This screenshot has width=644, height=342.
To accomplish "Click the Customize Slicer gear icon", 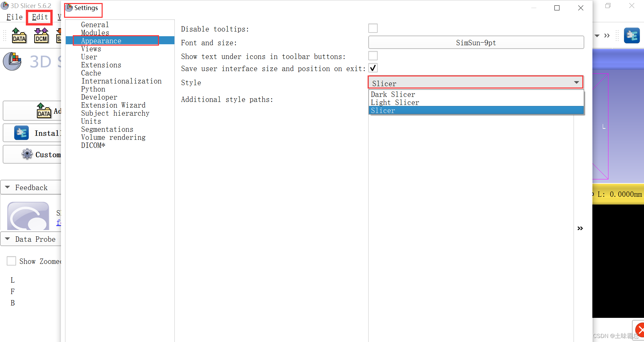I will (x=27, y=154).
